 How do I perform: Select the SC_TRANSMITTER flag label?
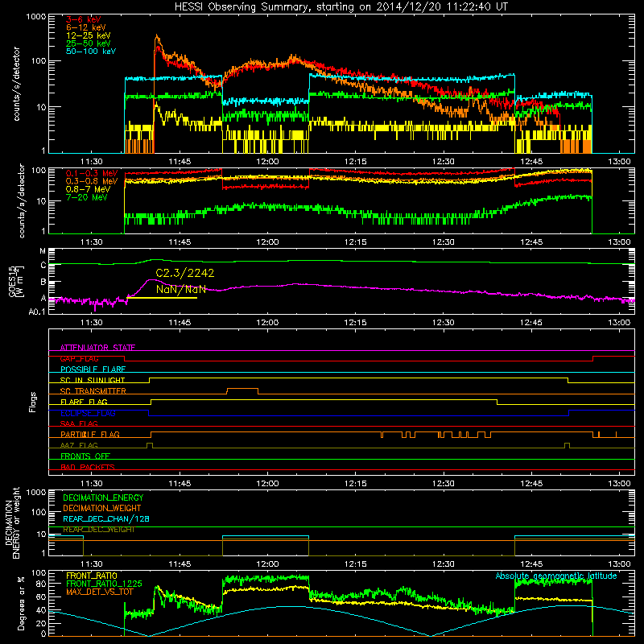point(93,391)
